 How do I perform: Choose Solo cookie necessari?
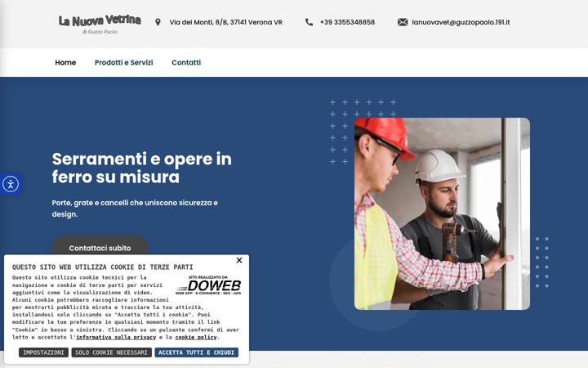(111, 352)
